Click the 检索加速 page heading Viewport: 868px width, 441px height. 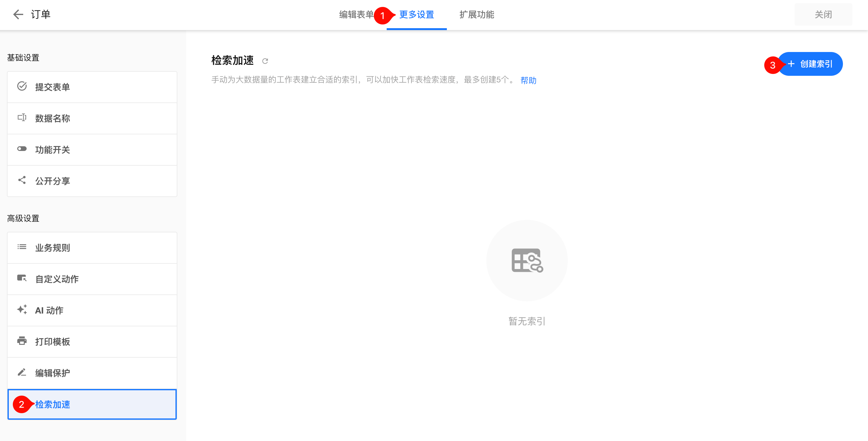click(233, 61)
